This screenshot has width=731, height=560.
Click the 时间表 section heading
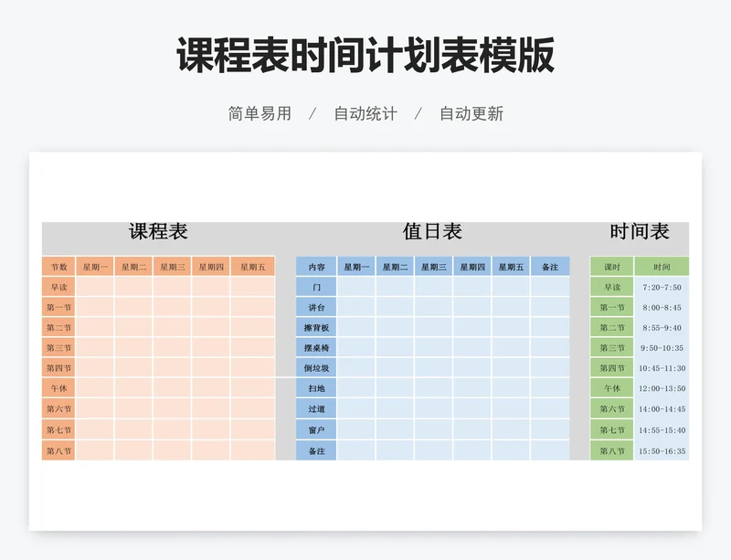point(640,231)
